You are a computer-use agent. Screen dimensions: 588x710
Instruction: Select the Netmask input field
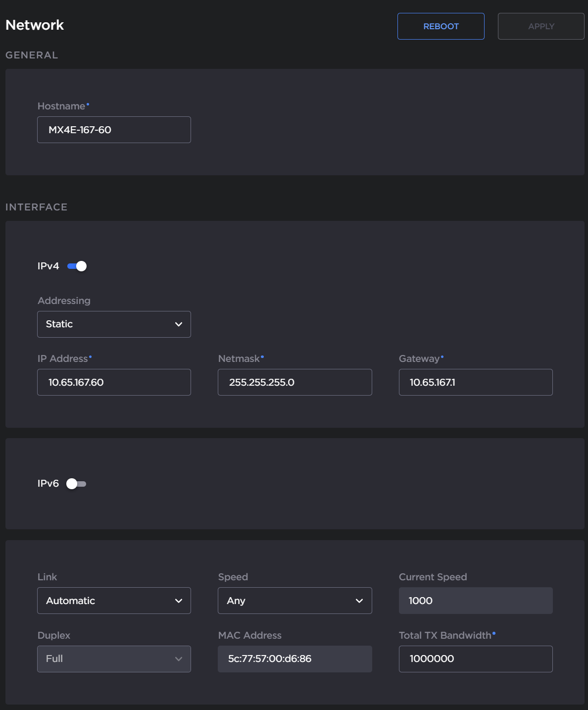pos(294,382)
